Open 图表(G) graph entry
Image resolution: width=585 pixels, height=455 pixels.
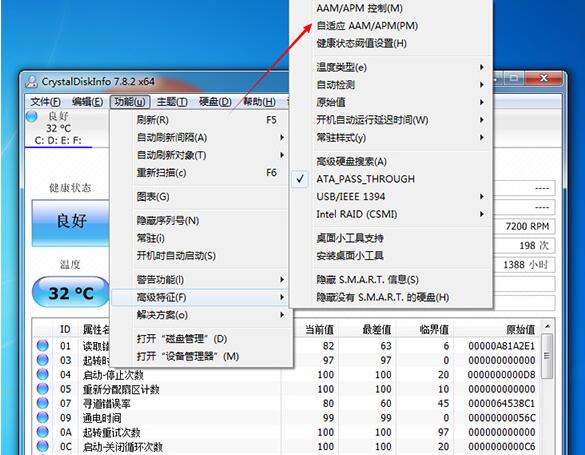[200, 197]
